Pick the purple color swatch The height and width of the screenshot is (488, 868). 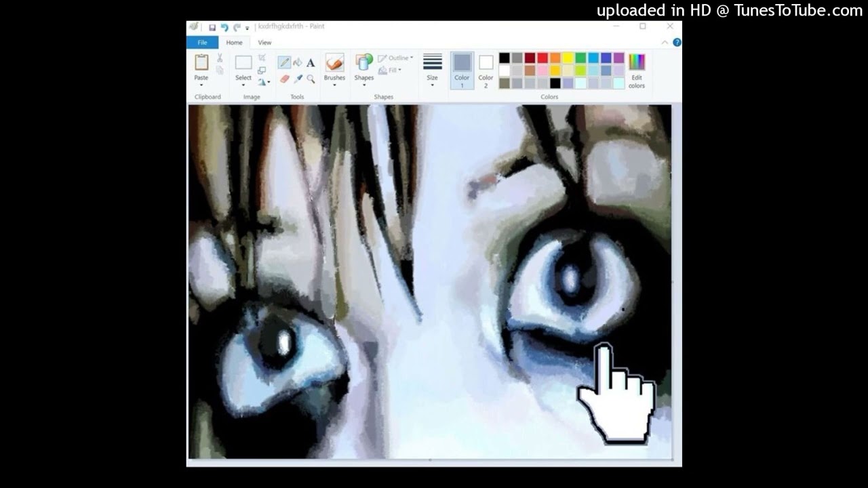618,58
